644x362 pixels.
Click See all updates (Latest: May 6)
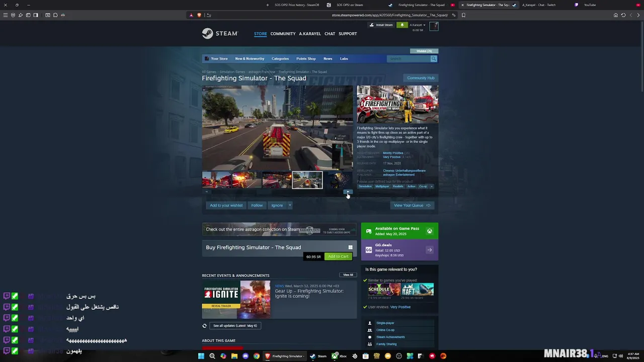click(x=235, y=326)
